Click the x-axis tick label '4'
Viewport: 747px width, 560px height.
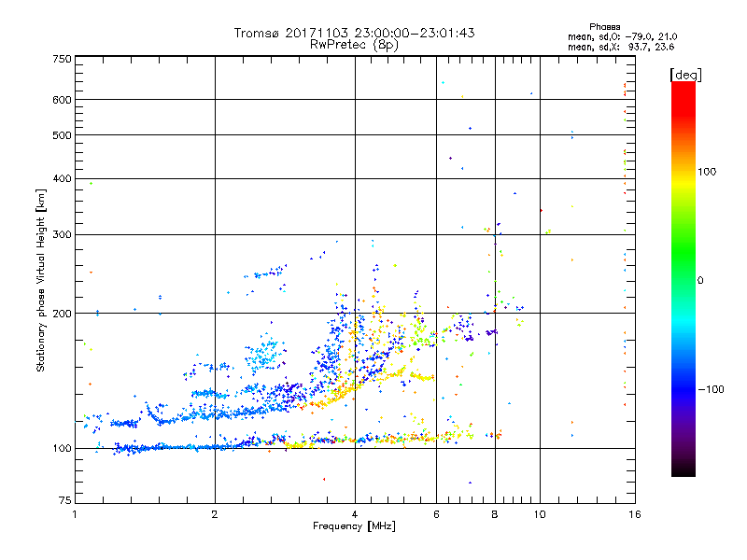tap(355, 514)
